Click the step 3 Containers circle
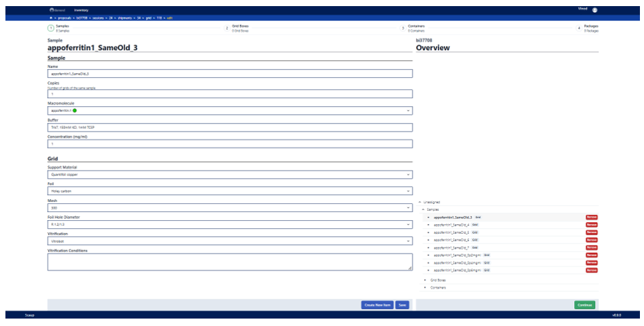 click(x=403, y=28)
